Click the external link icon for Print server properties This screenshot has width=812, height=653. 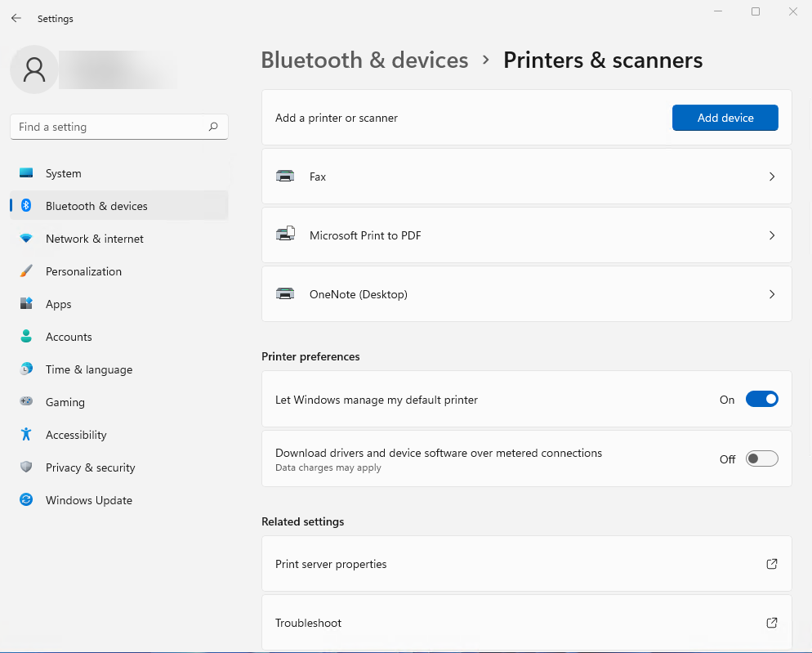point(772,564)
